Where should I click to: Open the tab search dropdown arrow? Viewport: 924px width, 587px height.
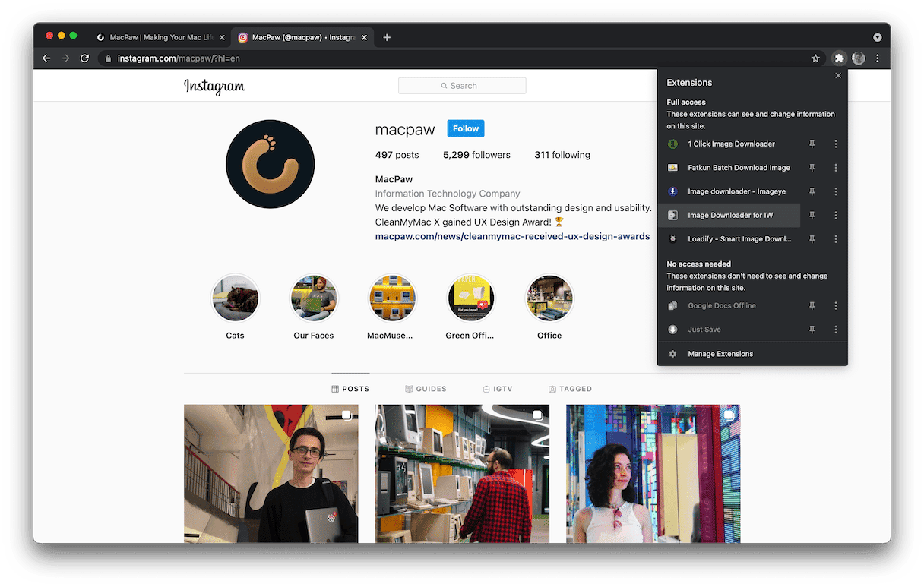click(x=878, y=37)
